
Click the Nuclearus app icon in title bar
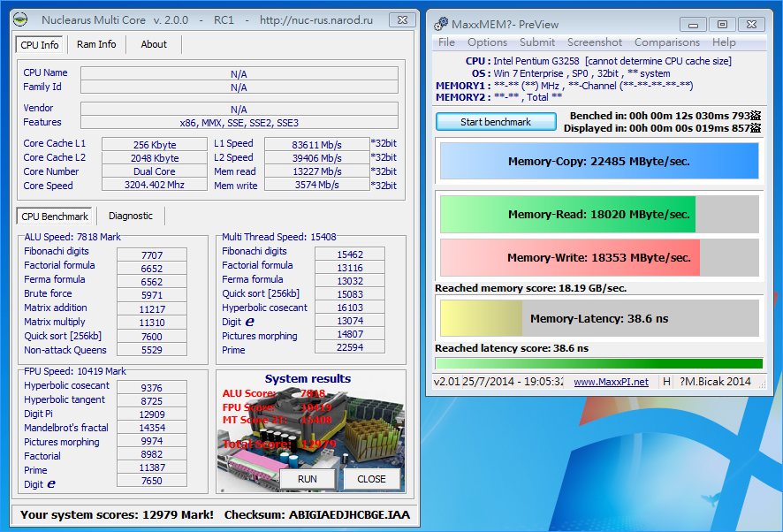20,20
